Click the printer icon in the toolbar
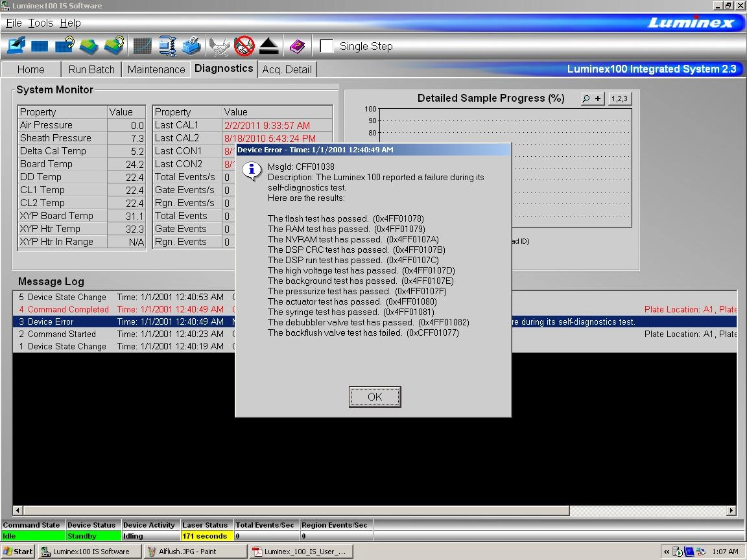Screen dimensions: 747x560 click(x=191, y=47)
